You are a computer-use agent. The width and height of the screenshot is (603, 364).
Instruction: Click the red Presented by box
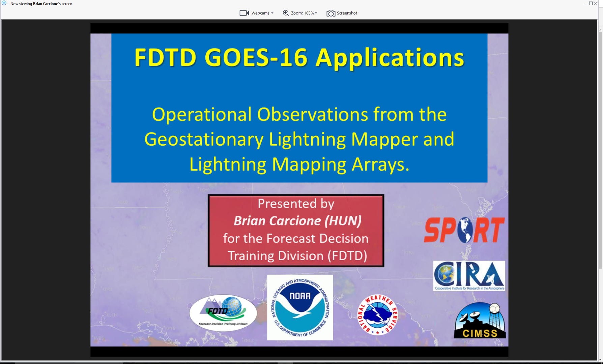296,231
